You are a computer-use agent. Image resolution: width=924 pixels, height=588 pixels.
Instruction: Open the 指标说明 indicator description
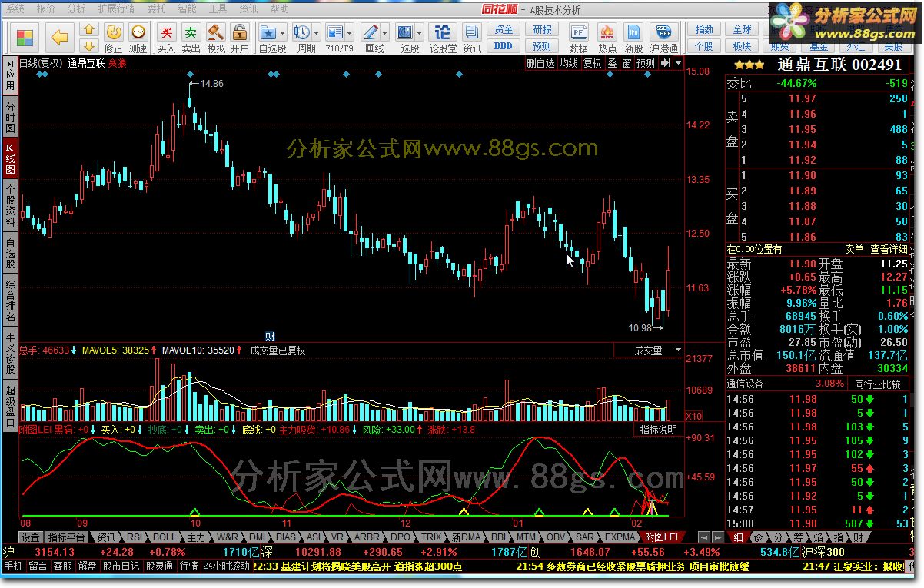pyautogui.click(x=659, y=430)
